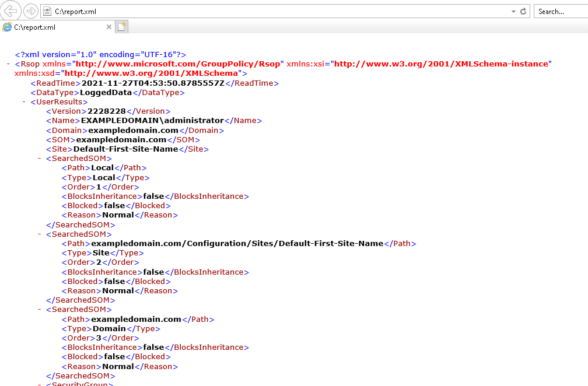Image resolution: width=588 pixels, height=386 pixels.
Task: Collapse the first SearchedSOM node with Path Local
Action: pos(40,159)
